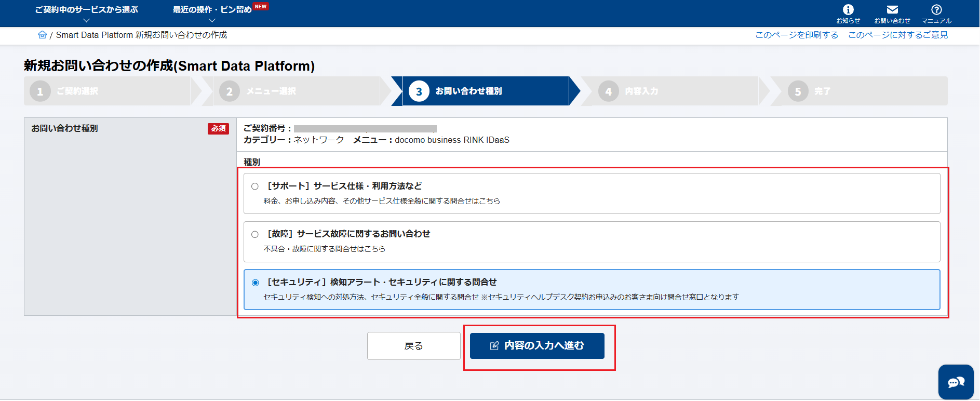The height and width of the screenshot is (401, 980).
Task: Click the home icon in breadcrumb
Action: [x=42, y=35]
